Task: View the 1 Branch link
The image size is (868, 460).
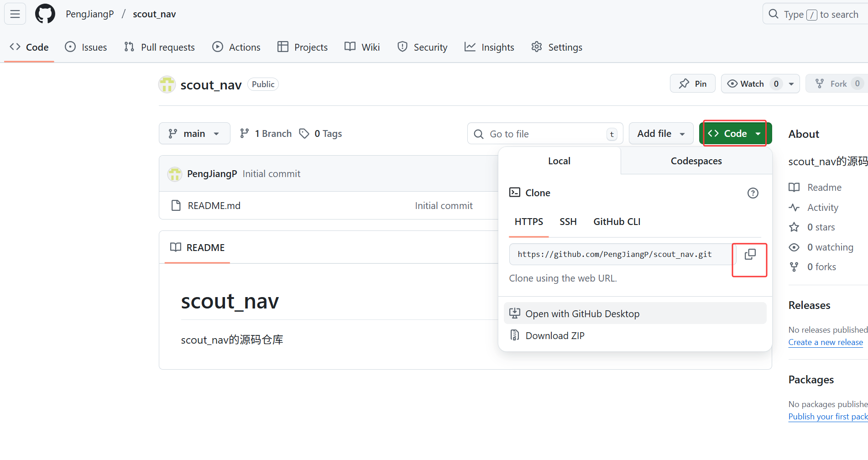Action: pos(266,133)
